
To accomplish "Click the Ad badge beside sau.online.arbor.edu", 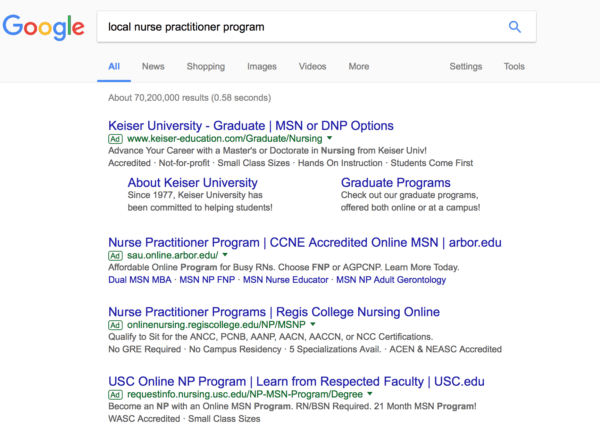I will pos(115,255).
